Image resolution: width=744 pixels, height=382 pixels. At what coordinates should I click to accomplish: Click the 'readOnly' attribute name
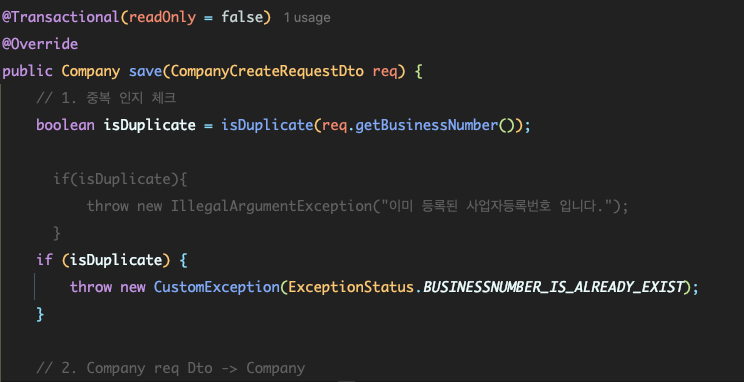point(162,18)
